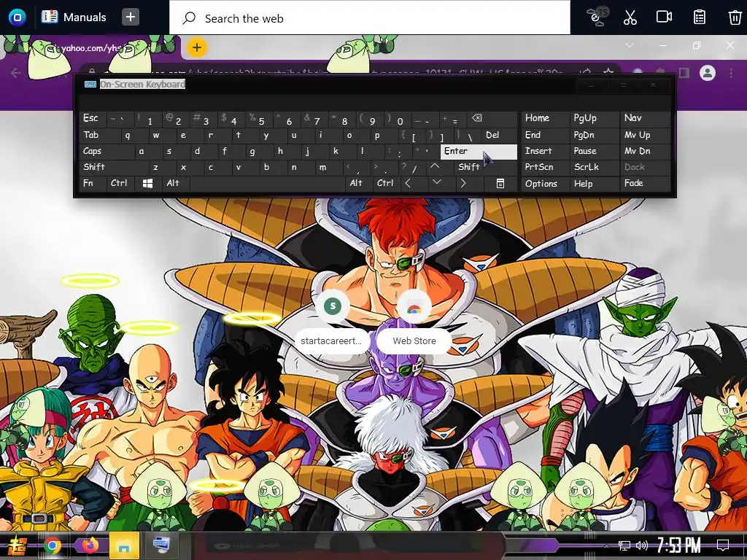Click the browser back arrow

(x=16, y=73)
